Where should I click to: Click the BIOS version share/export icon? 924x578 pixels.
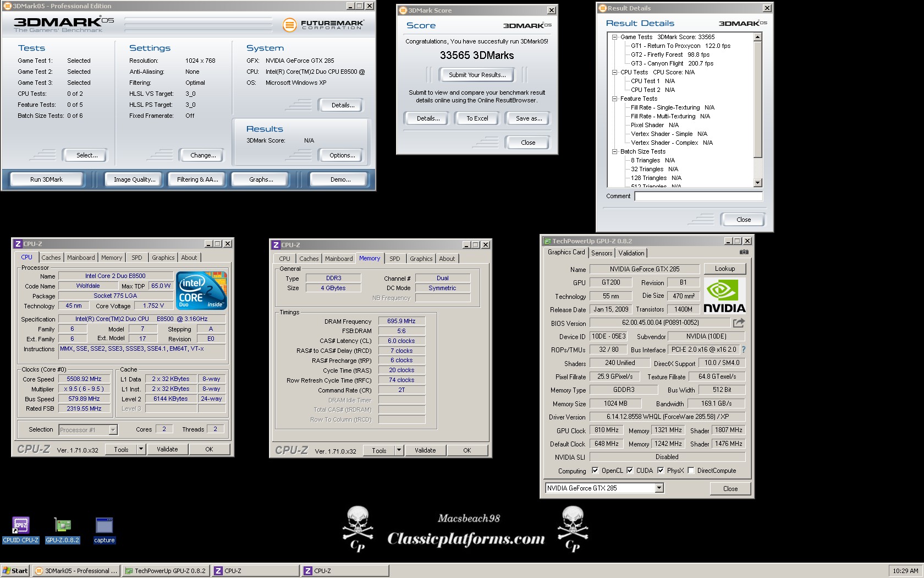(x=739, y=323)
